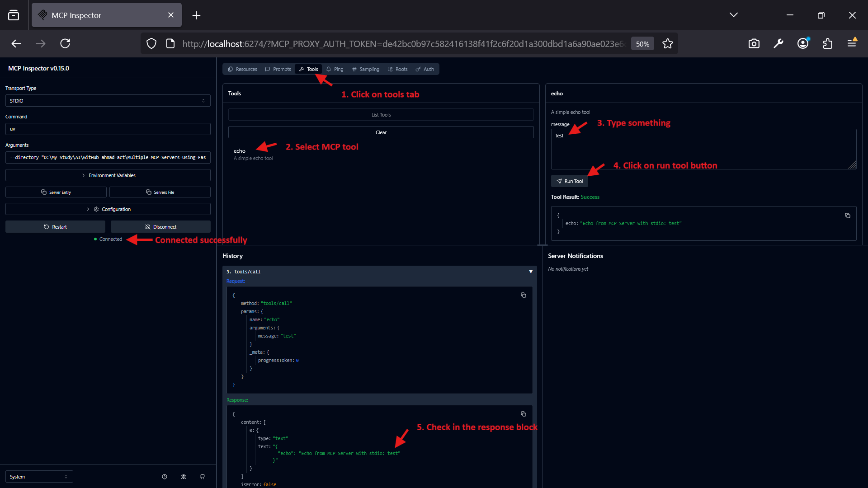Screen dimensions: 868x488
Task: Focus the Arguments input field
Action: (108, 157)
